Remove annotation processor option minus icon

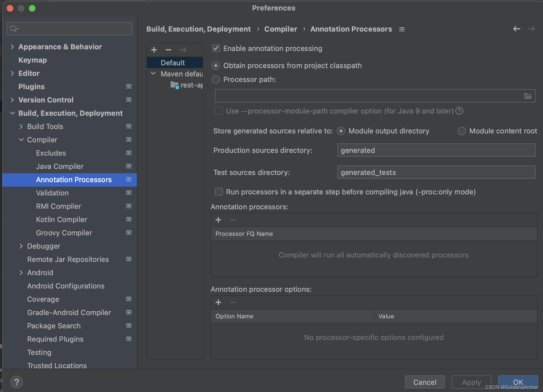click(x=233, y=302)
